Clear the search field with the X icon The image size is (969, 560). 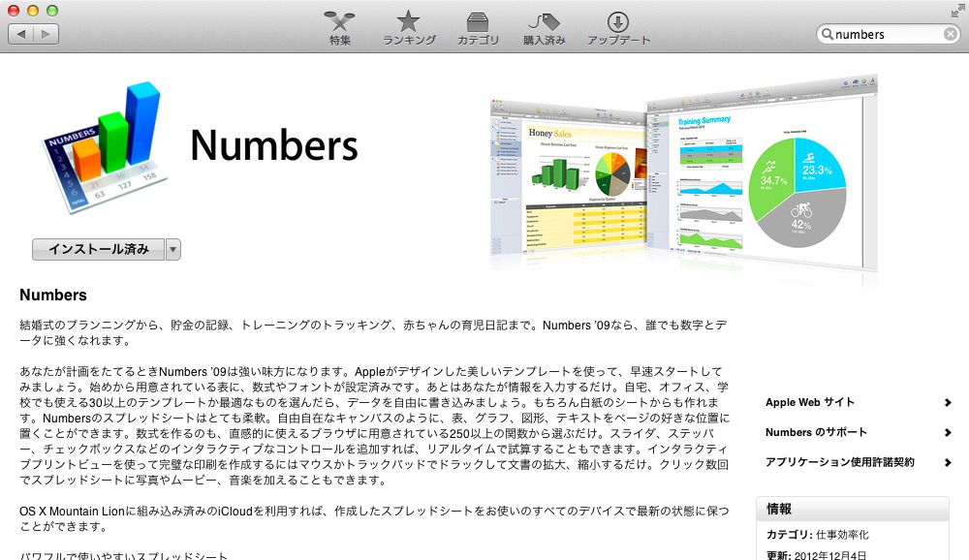coord(951,34)
